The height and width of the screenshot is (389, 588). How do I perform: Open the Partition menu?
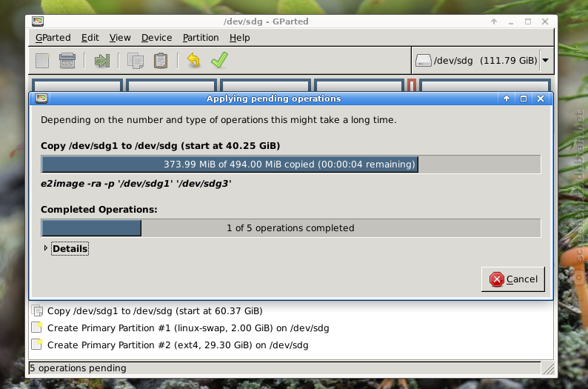201,38
